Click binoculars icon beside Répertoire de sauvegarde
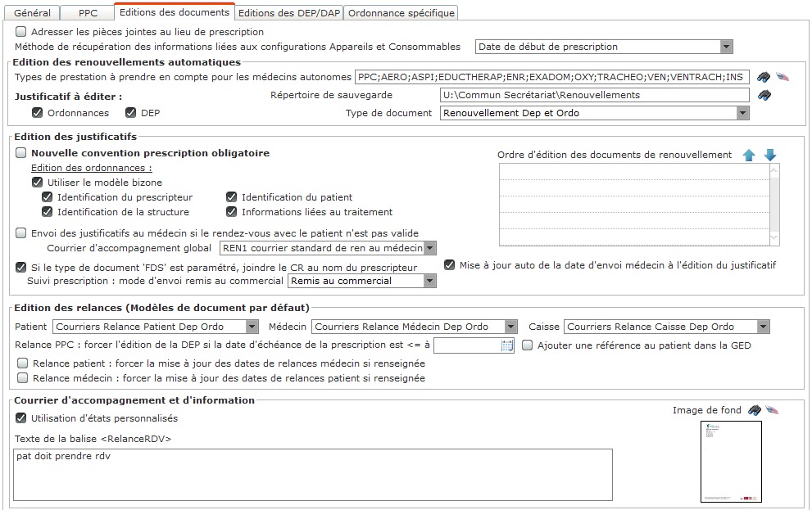Image resolution: width=812 pixels, height=510 pixels. [764, 95]
